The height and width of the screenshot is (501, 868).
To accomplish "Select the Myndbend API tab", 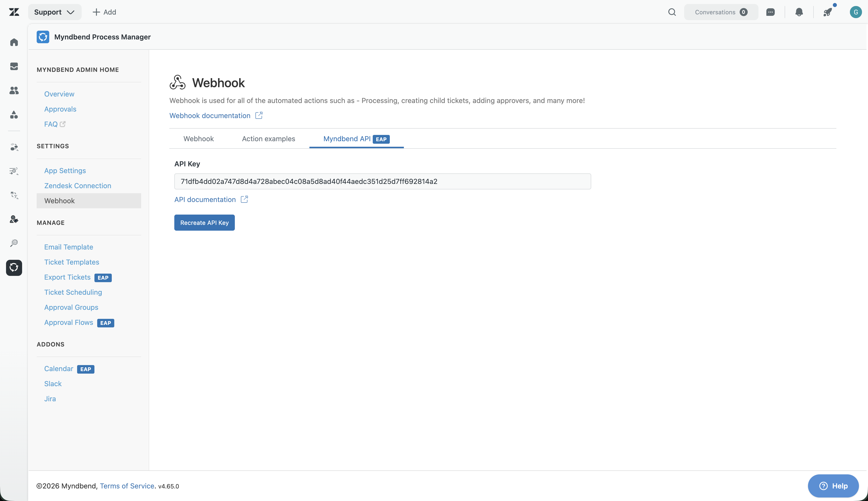I will click(x=356, y=139).
